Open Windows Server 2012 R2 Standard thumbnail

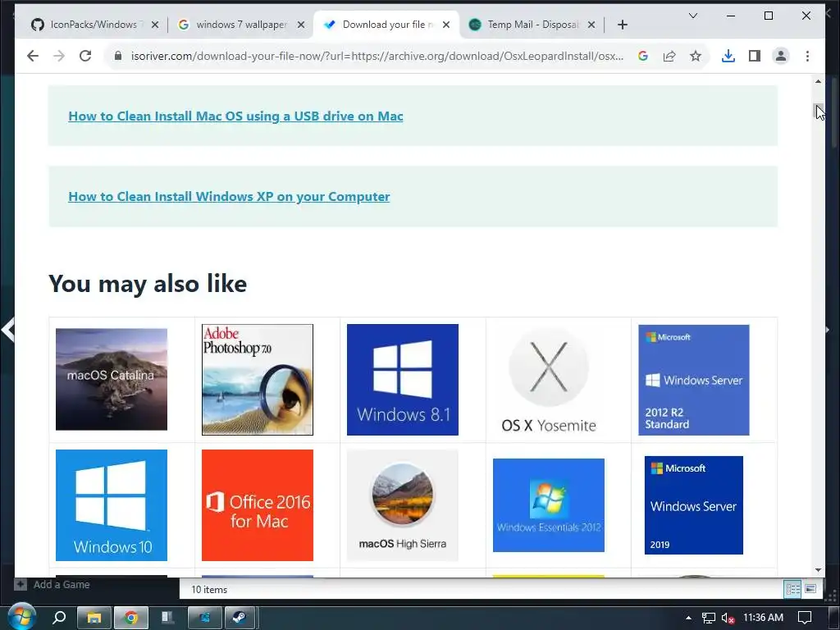tap(694, 380)
